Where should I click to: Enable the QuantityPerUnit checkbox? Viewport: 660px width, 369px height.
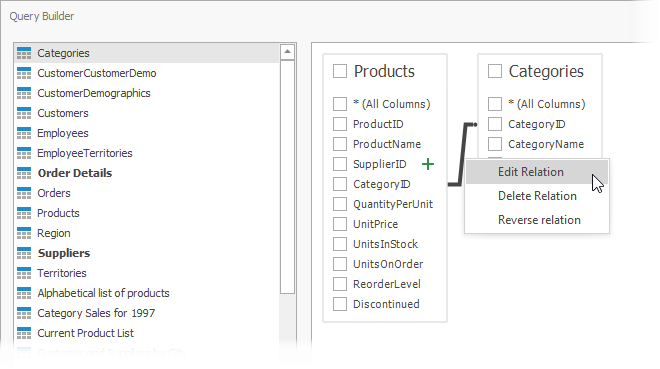pos(340,204)
